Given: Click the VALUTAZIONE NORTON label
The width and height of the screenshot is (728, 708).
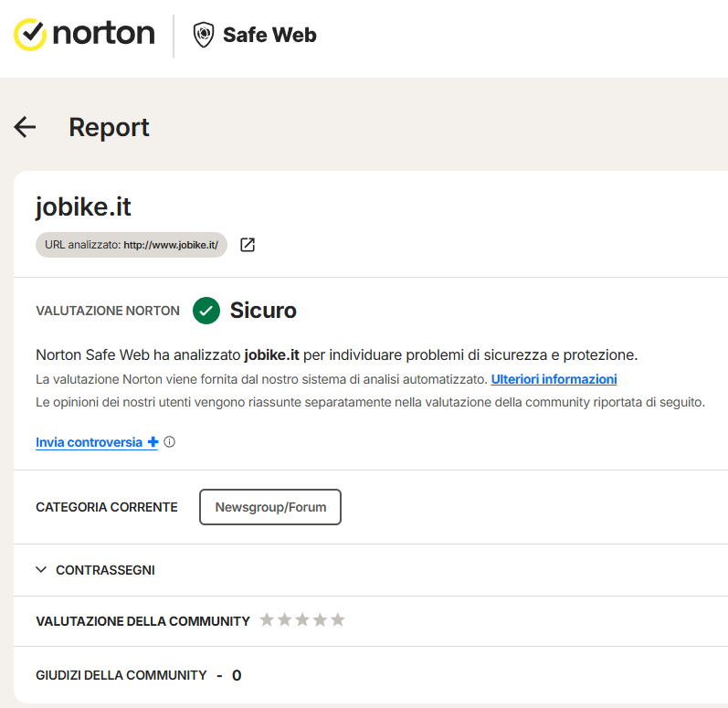Looking at the screenshot, I should coord(108,311).
